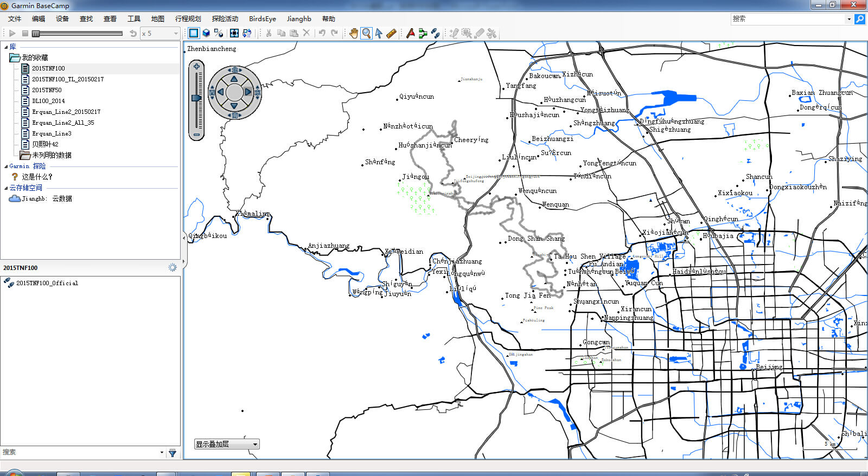The height and width of the screenshot is (476, 868).
Task: Open the 行程规划 menu
Action: (x=188, y=18)
